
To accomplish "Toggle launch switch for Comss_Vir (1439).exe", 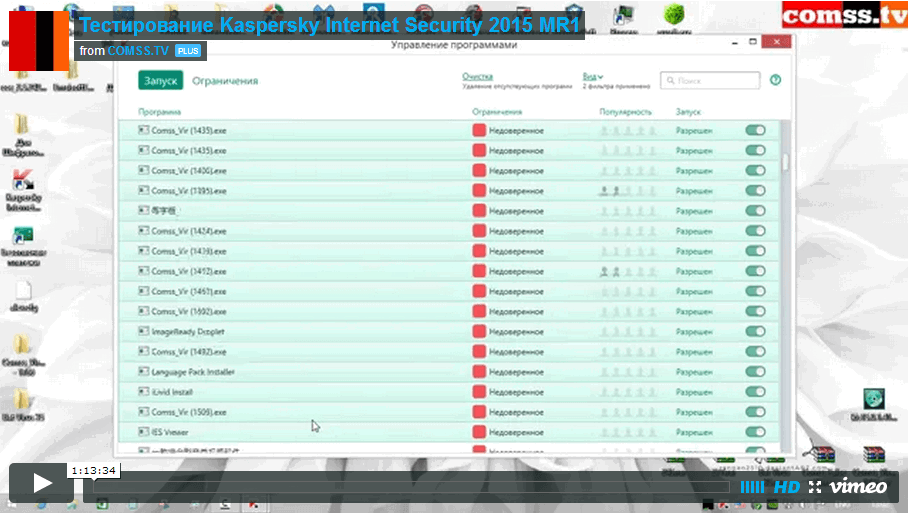I will click(x=755, y=251).
